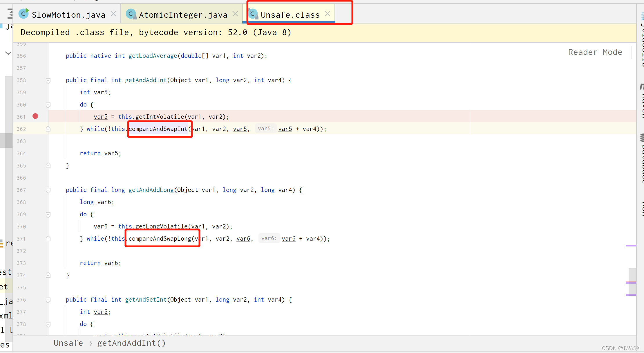Collapse the do block at line 378
Image resolution: width=644 pixels, height=353 pixels.
pos(48,324)
